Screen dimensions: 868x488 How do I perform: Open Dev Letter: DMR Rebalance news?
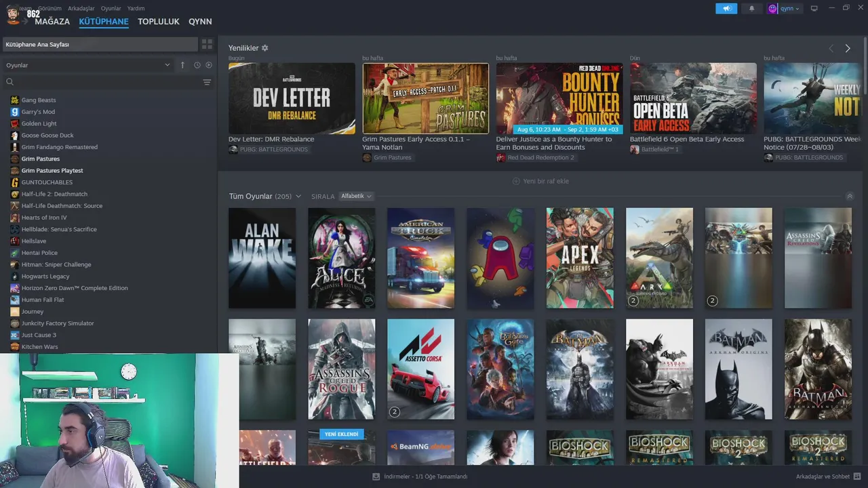(x=292, y=98)
